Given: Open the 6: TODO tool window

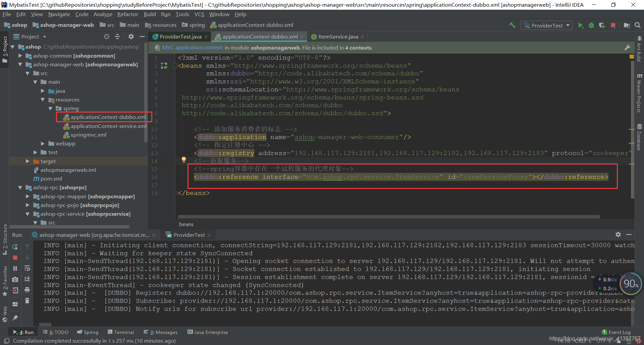Looking at the screenshot, I should (x=56, y=332).
